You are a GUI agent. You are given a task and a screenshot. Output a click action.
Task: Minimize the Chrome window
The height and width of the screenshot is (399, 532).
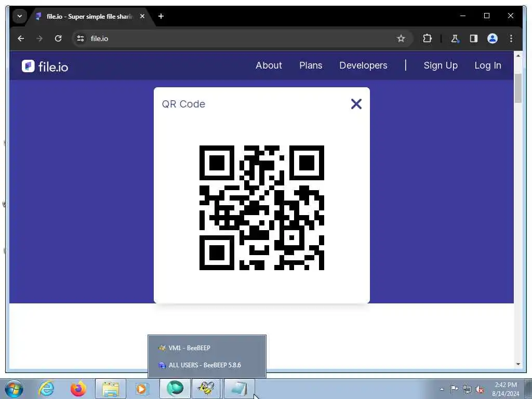(463, 16)
